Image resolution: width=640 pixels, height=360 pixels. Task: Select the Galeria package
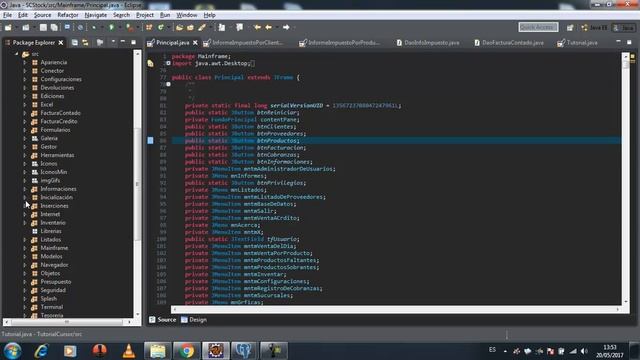(x=49, y=138)
